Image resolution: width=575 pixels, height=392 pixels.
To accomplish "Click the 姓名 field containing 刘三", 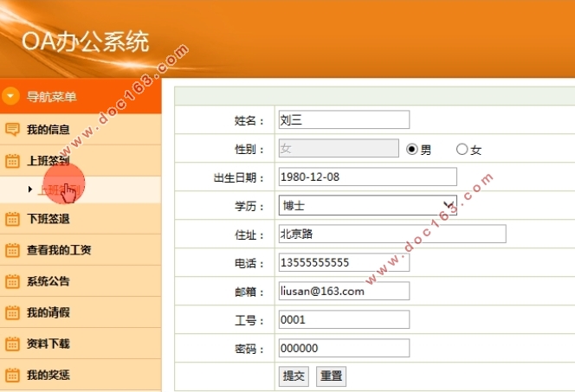I will [x=344, y=119].
